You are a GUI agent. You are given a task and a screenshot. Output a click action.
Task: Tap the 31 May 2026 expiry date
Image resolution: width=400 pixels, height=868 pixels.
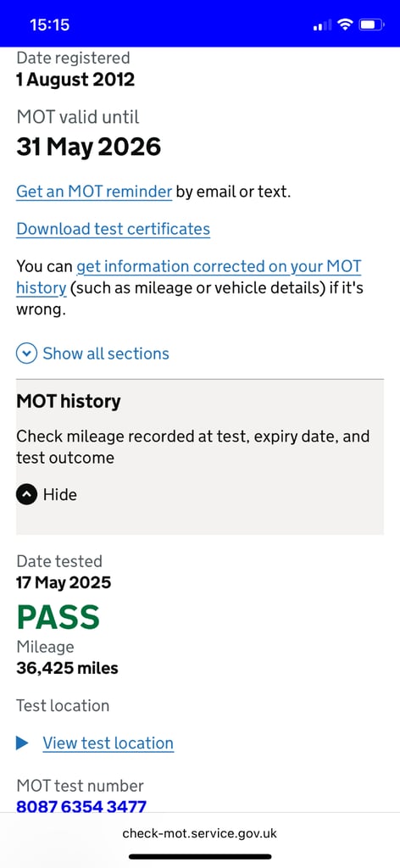(88, 147)
